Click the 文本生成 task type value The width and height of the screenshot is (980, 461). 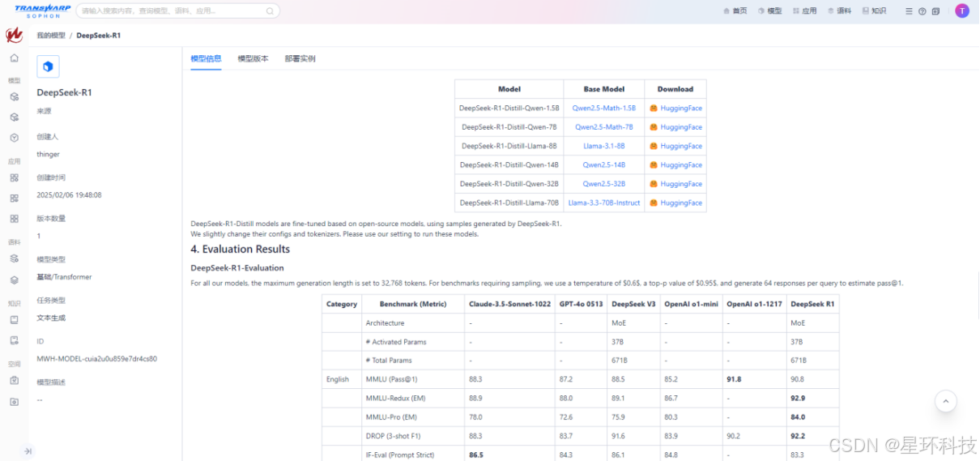pos(51,318)
